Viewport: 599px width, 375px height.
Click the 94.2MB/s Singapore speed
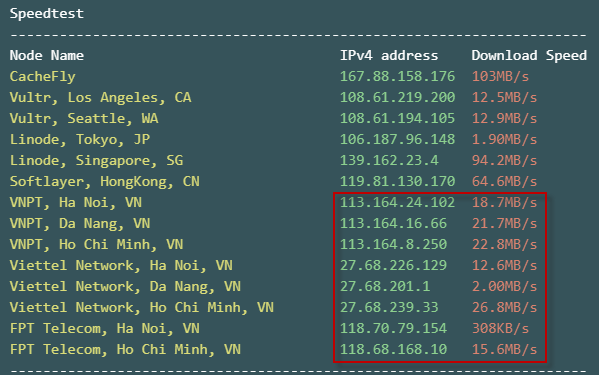[504, 160]
